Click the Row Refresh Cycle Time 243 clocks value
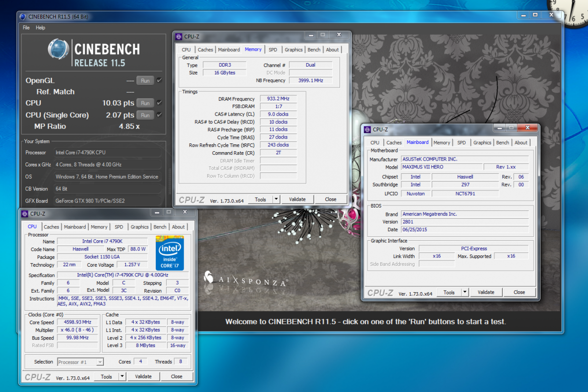Viewport: 588px width, 392px height. (278, 145)
